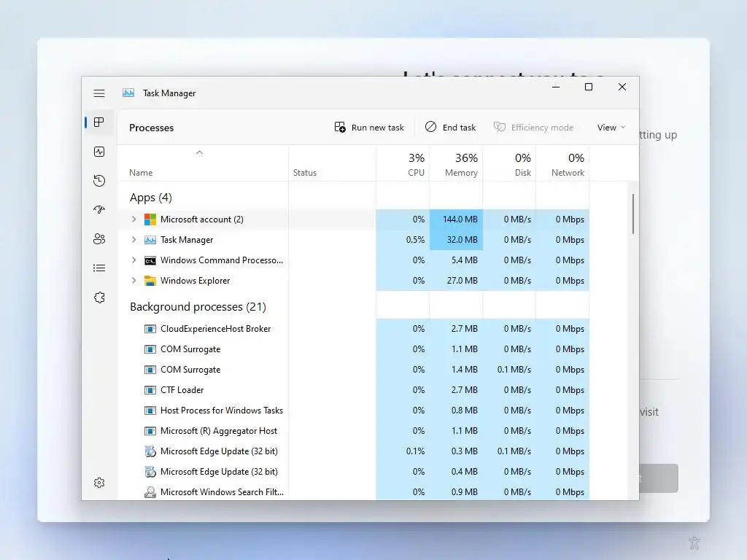Image resolution: width=747 pixels, height=560 pixels.
Task: Sort by the Disk column header
Action: pyautogui.click(x=509, y=163)
